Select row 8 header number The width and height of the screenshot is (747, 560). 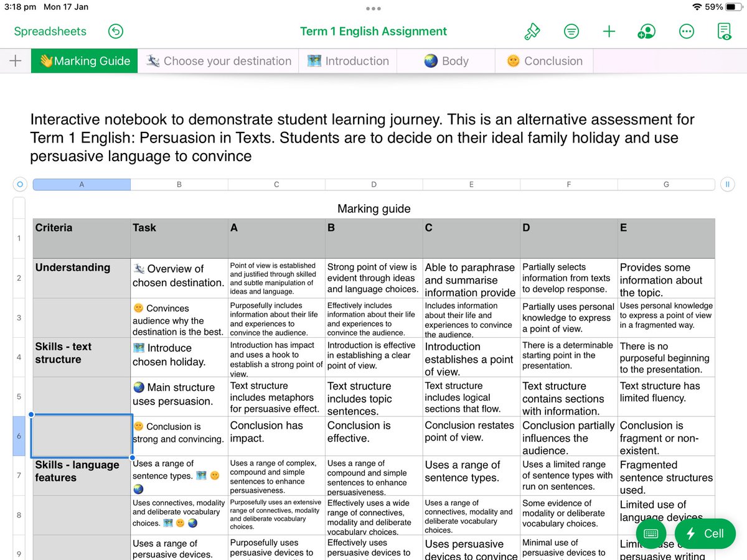tap(19, 516)
